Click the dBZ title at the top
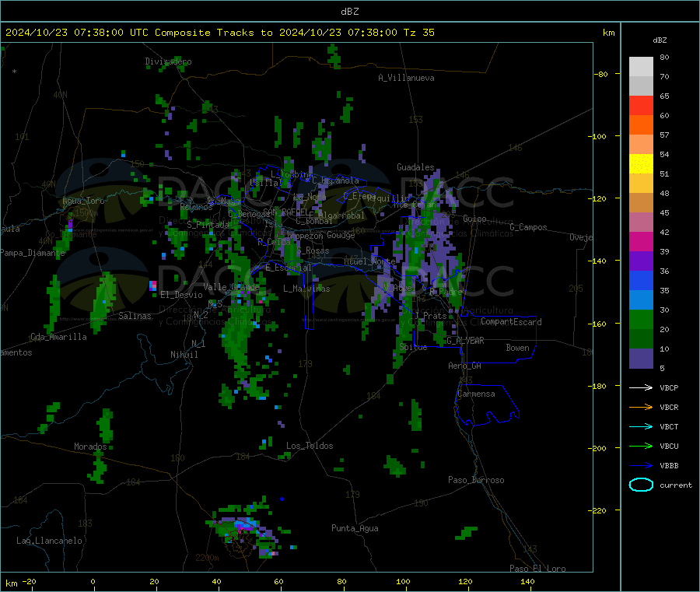This screenshot has width=700, height=592. pos(349,12)
